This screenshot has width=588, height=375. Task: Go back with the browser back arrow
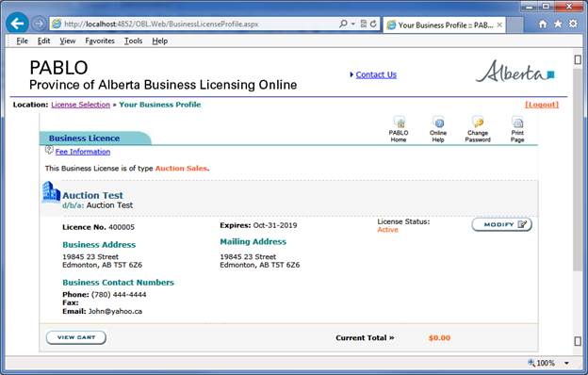coord(17,24)
